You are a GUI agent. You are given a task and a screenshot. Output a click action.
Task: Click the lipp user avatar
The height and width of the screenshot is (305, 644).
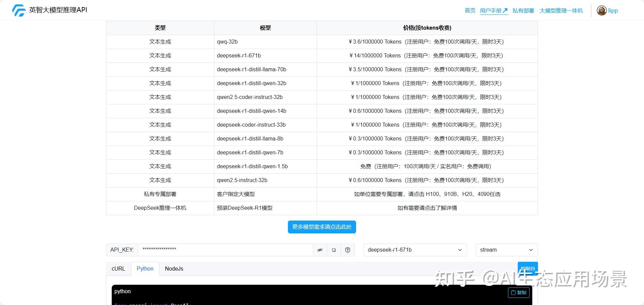pos(601,10)
